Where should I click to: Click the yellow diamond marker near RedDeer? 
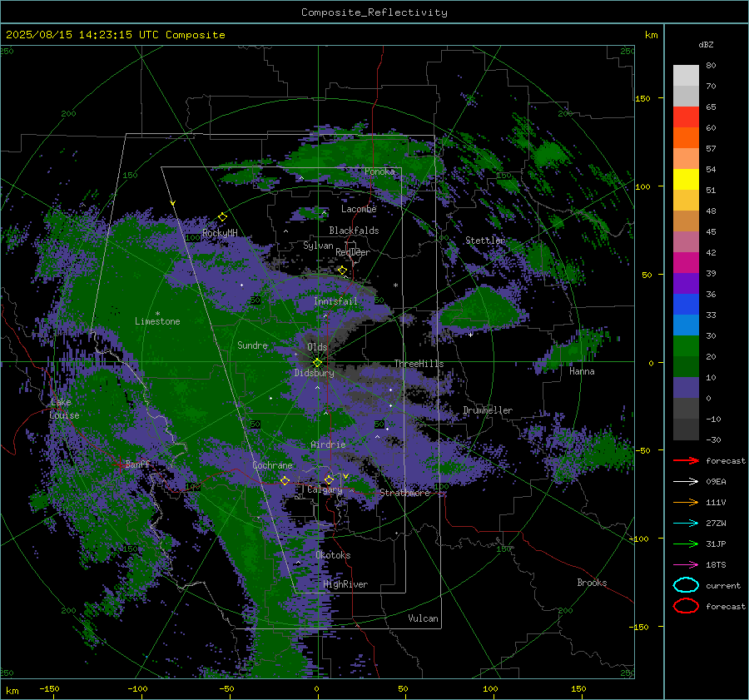click(342, 271)
